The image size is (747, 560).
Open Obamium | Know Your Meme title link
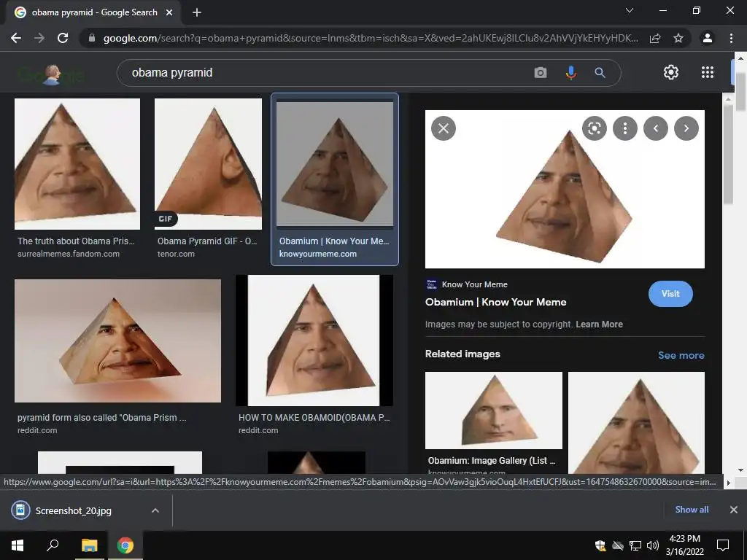coord(496,302)
